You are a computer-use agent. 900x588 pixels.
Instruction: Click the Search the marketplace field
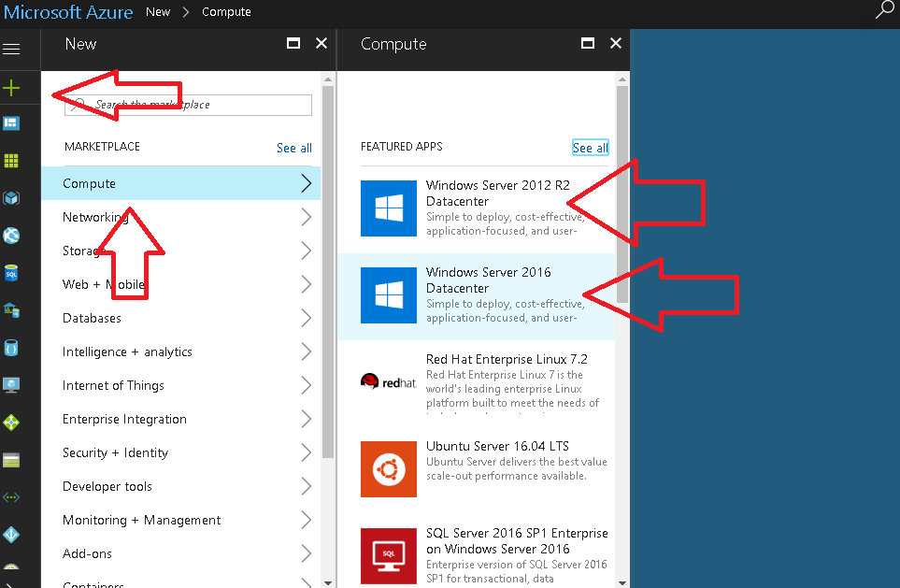(x=188, y=105)
